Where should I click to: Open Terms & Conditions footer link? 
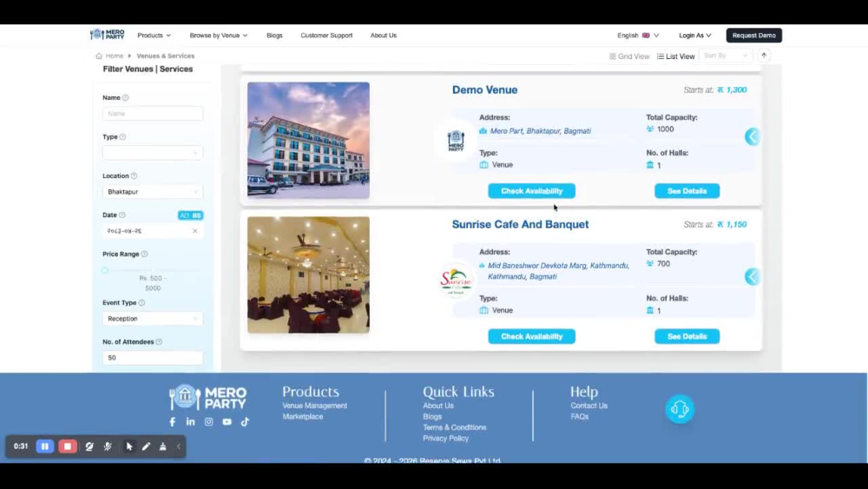(x=455, y=427)
